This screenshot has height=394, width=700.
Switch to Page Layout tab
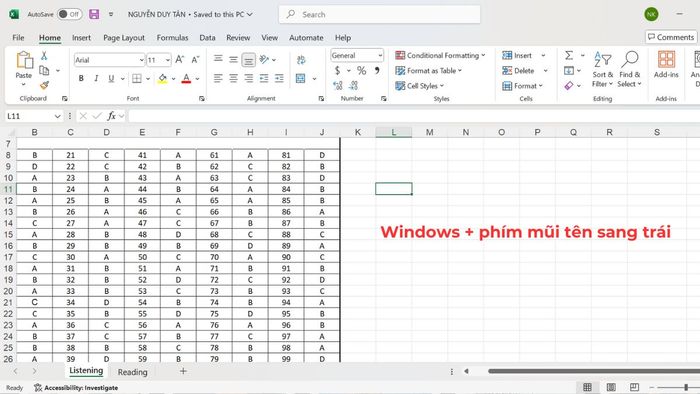coord(124,38)
